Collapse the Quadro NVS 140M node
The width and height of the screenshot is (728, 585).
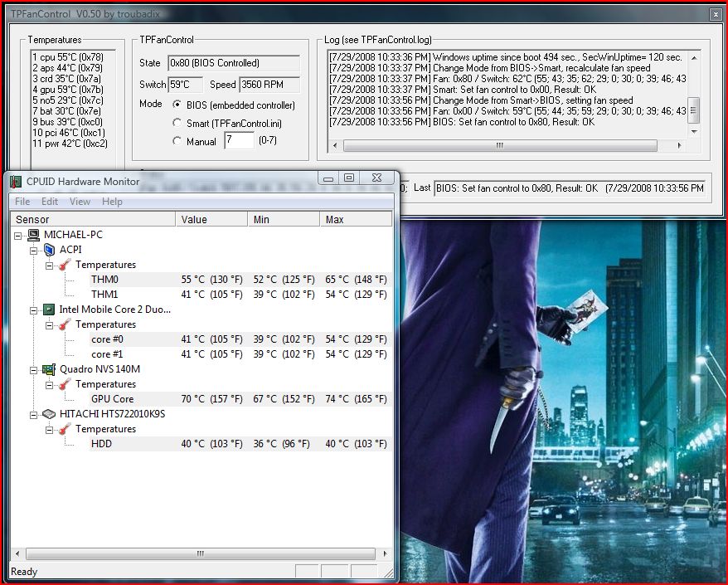pos(33,370)
